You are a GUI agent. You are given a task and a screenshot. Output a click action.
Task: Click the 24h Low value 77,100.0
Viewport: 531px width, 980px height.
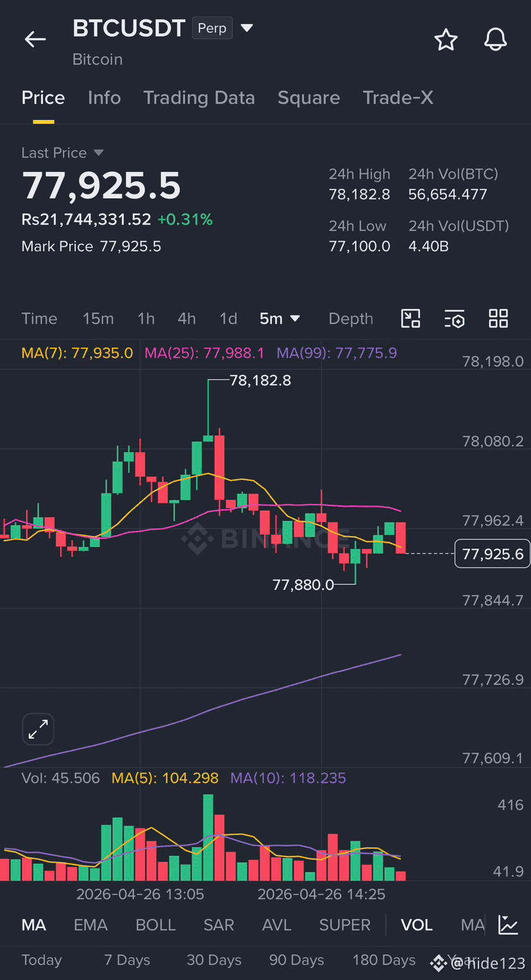click(359, 246)
